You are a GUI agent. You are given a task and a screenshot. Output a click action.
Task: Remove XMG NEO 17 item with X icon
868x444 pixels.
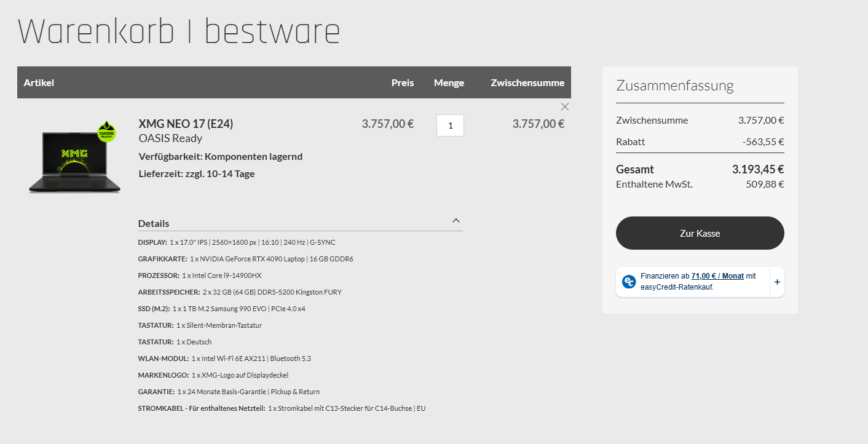pos(565,106)
